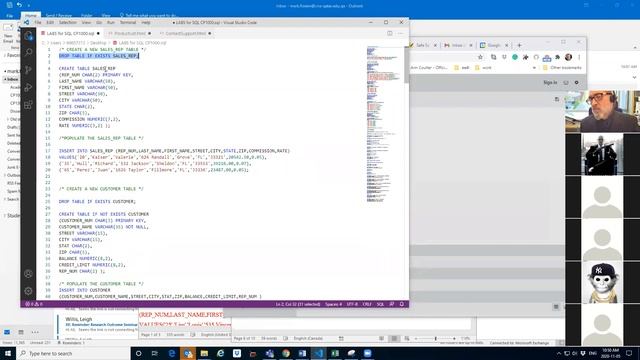Click Chrome profile avatar
Image resolution: width=640 pixels, height=360 pixels.
569,57
